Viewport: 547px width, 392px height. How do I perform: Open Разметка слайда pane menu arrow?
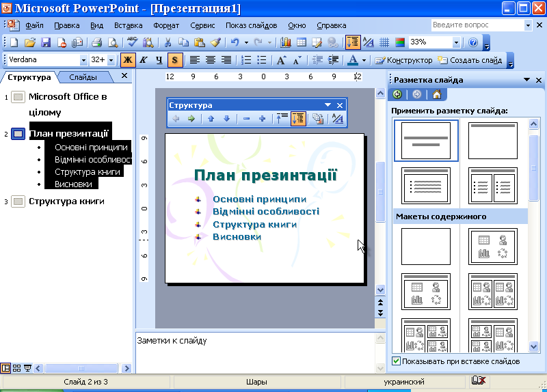tap(526, 80)
